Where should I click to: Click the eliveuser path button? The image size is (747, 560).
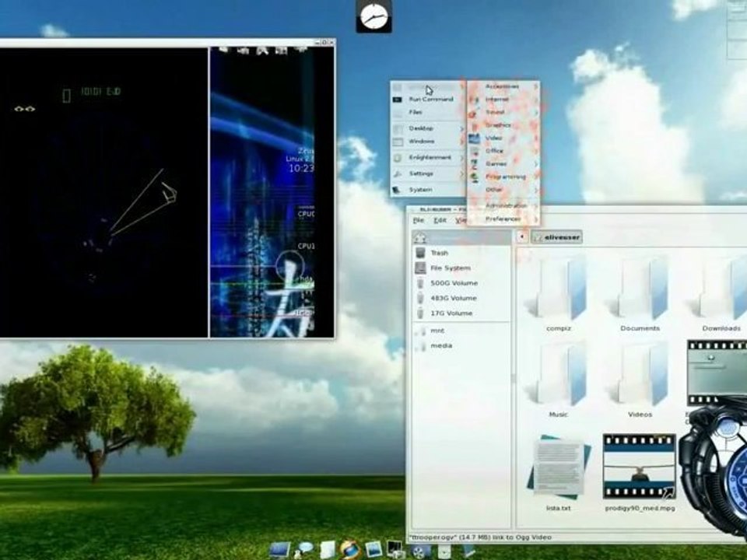556,237
